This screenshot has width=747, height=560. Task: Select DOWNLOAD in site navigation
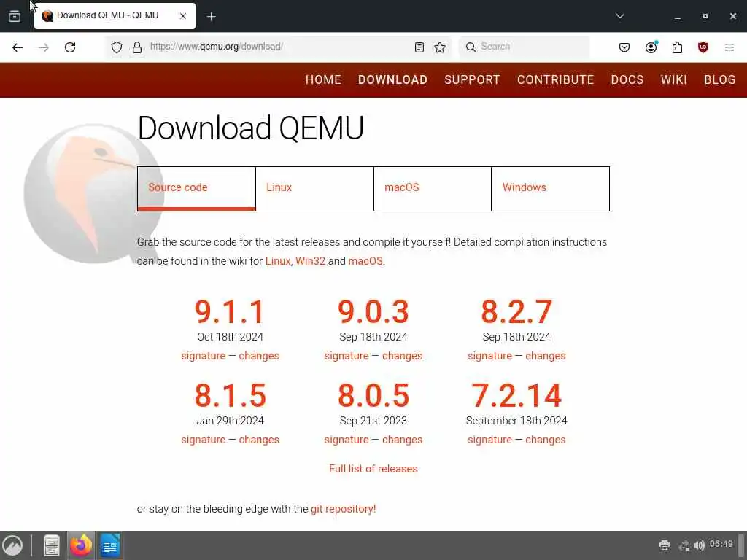(392, 79)
